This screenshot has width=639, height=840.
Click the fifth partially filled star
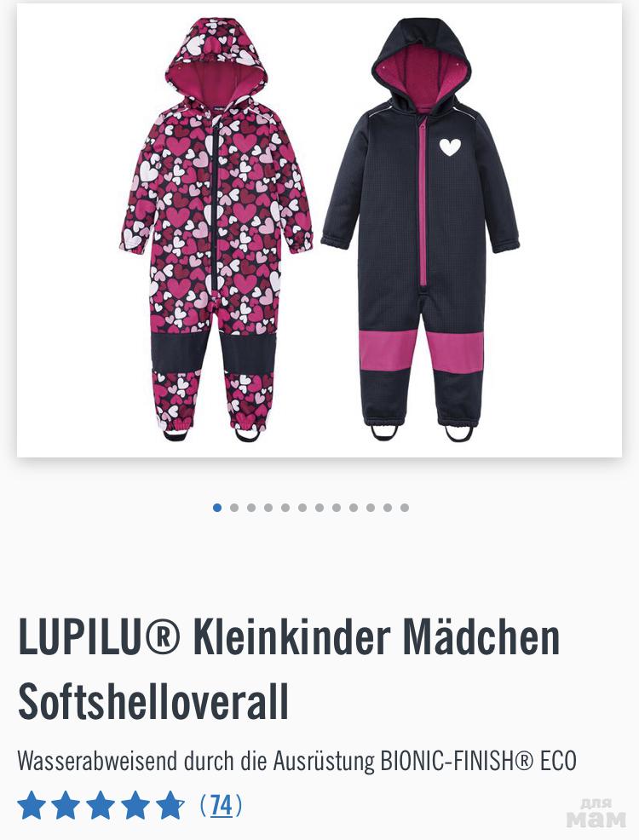[170, 804]
